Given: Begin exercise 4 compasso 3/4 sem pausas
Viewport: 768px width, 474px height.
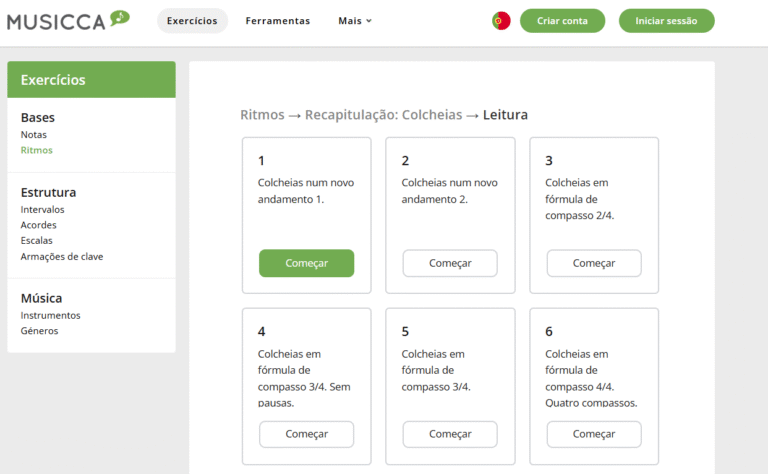Looking at the screenshot, I should [306, 434].
